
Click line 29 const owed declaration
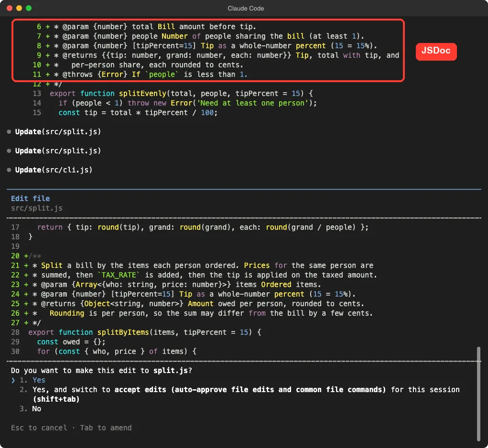pyautogui.click(x=71, y=341)
